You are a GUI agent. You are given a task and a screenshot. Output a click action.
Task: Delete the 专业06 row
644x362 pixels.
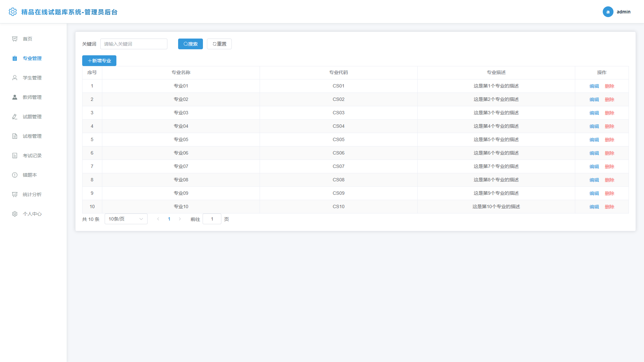pos(609,153)
